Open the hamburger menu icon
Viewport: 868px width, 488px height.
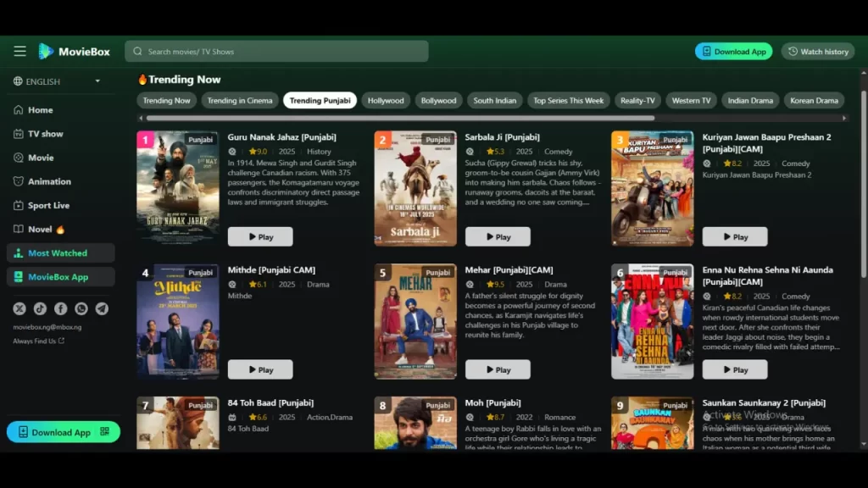point(20,51)
